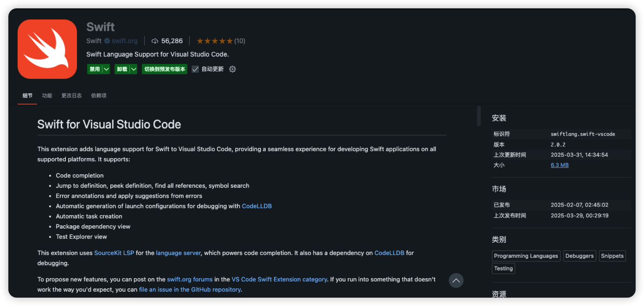The height and width of the screenshot is (306, 644).
Task: Open the swift.org publisher link
Action: (125, 41)
